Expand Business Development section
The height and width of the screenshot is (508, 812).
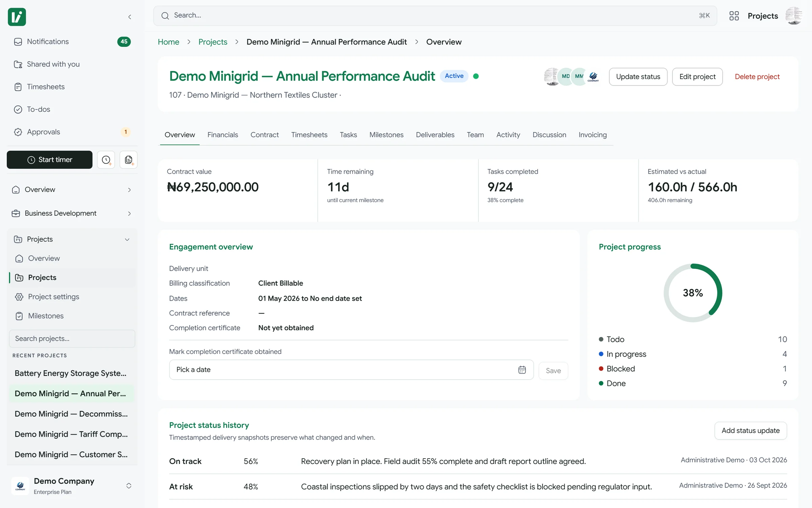72,213
